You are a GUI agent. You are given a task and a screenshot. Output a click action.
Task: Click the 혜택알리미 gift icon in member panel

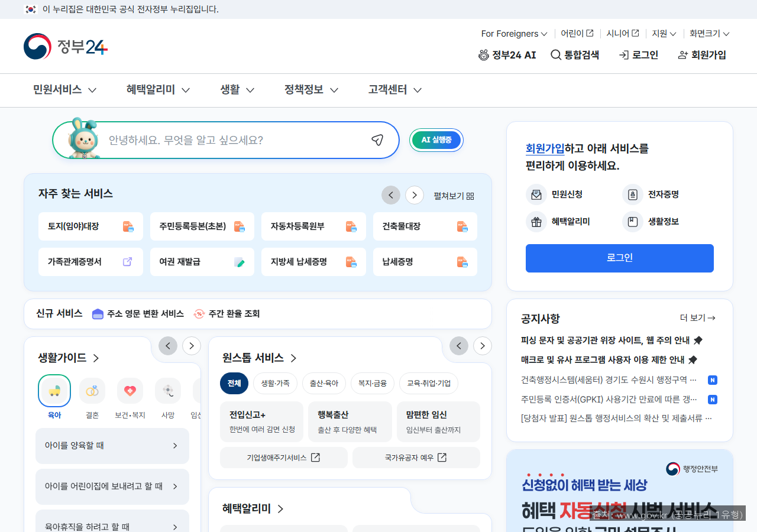(536, 222)
